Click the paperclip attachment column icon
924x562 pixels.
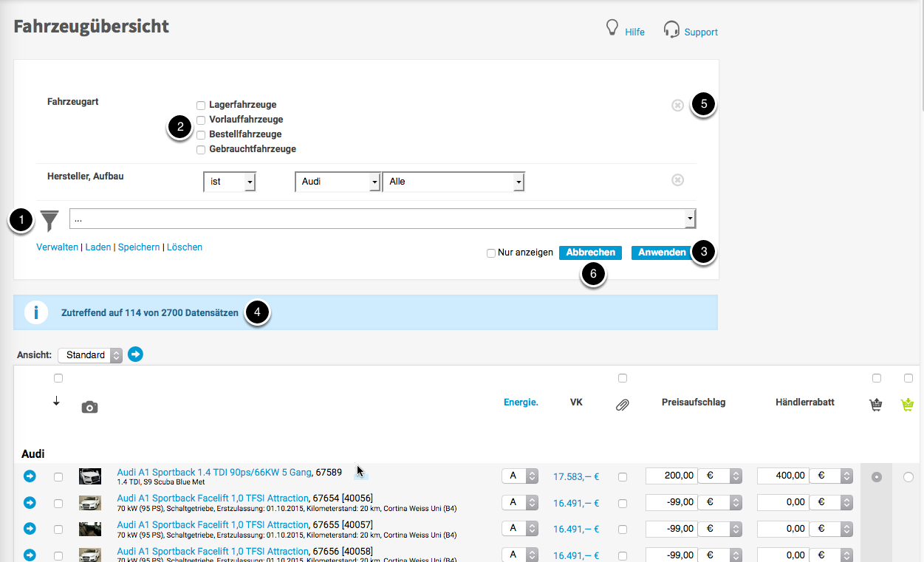(623, 405)
